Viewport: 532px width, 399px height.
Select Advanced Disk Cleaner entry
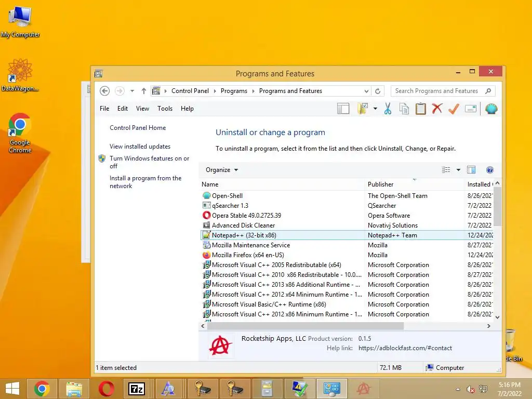pyautogui.click(x=347, y=225)
